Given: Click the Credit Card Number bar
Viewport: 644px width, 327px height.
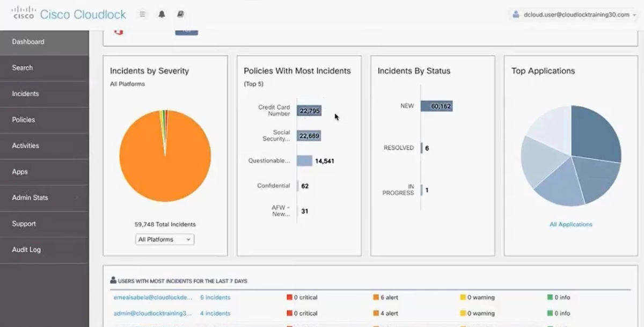Looking at the screenshot, I should click(x=309, y=111).
